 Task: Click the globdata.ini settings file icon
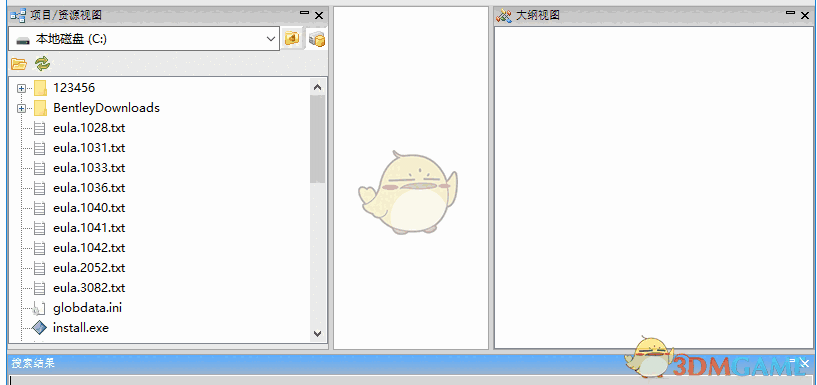[x=39, y=308]
